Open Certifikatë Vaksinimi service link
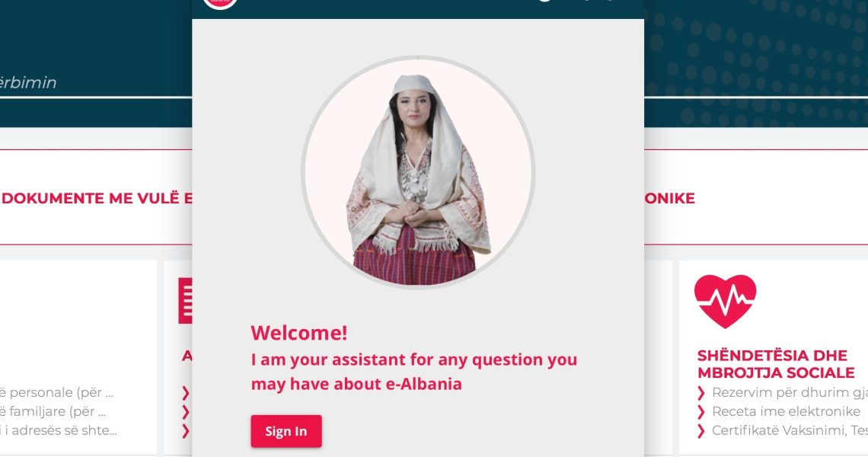 coord(790,430)
